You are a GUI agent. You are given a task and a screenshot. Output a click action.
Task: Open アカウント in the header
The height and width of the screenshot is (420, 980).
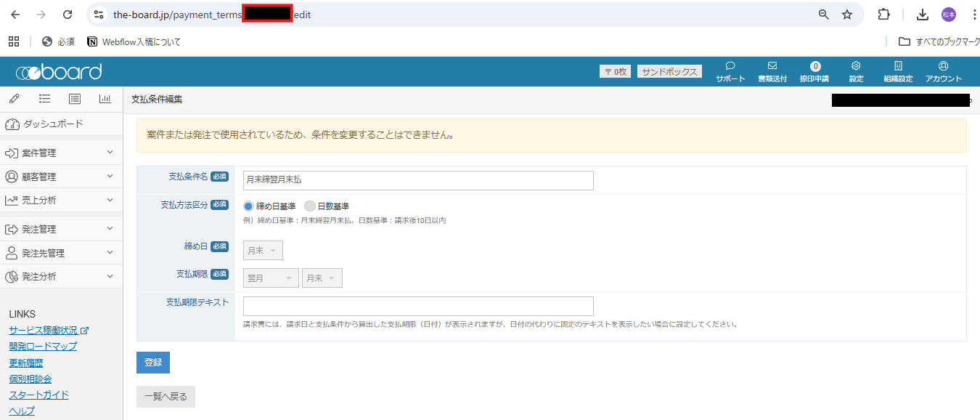(x=944, y=71)
